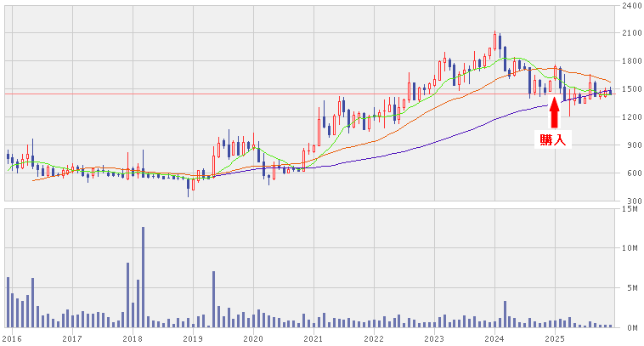644x346 pixels.
Task: Click the highest volume bar in 2024
Action: 505,314
